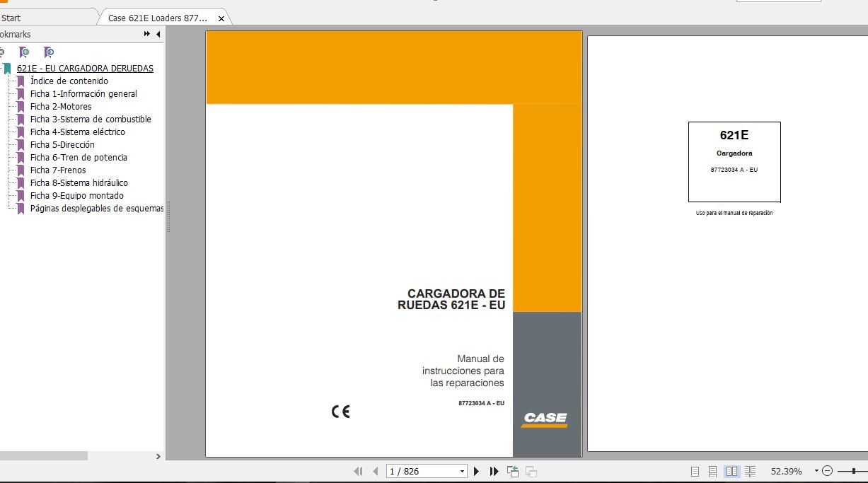
Task: Open Ficha 3-Sistema de combustible bookmark
Action: click(x=91, y=120)
